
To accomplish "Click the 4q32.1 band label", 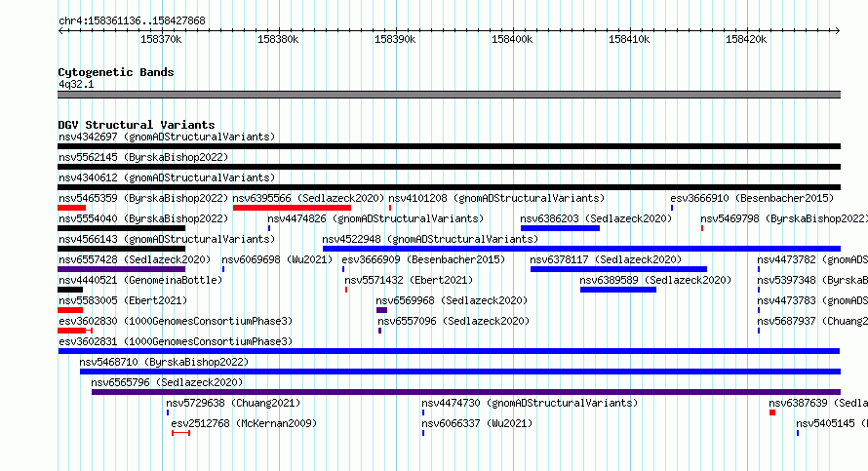I will pos(76,84).
